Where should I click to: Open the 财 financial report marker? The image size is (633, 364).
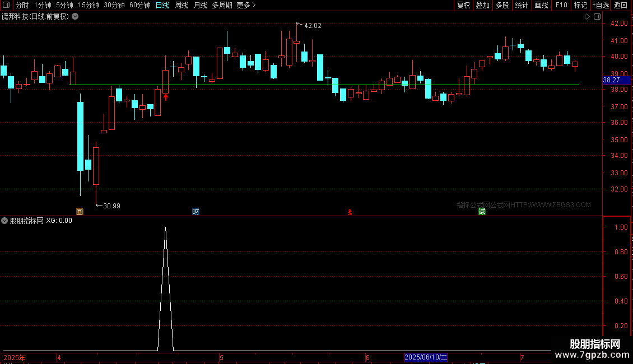196,212
